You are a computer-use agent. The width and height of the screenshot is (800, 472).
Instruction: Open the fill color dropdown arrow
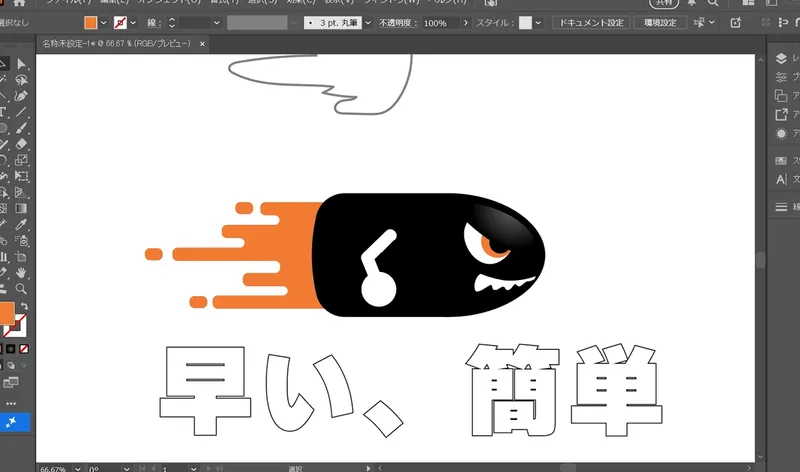click(x=103, y=22)
